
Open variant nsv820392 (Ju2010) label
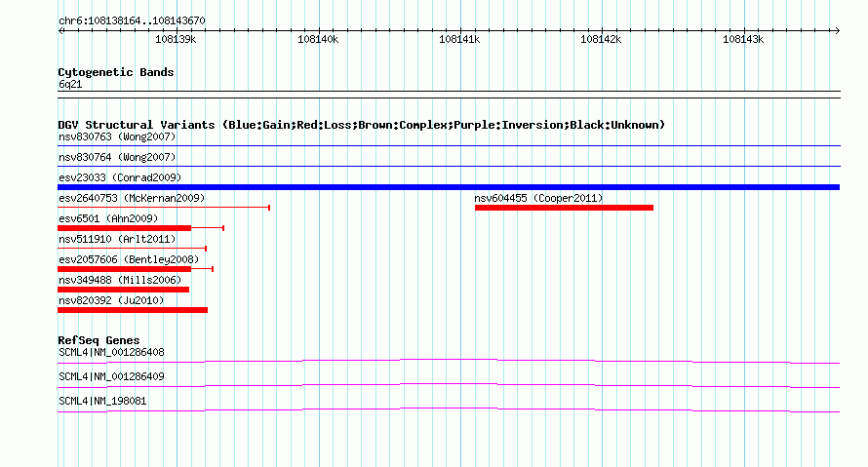[111, 300]
